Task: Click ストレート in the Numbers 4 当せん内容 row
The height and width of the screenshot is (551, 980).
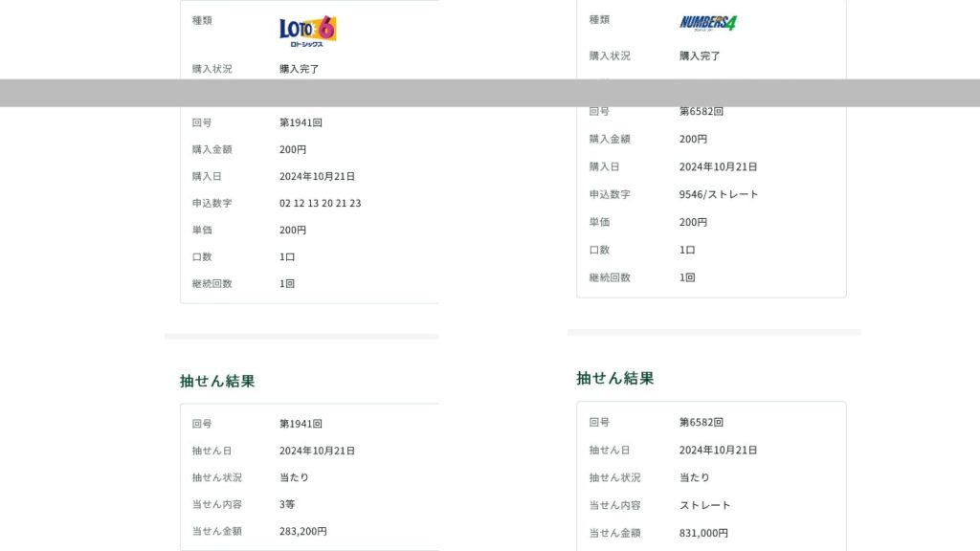Action: point(704,505)
